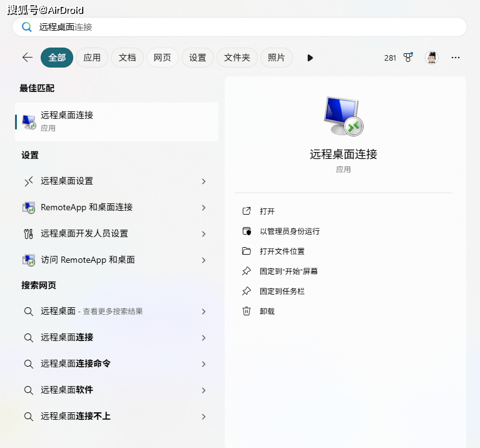Select the 文档 filter tab
The image size is (480, 448).
pyautogui.click(x=127, y=58)
